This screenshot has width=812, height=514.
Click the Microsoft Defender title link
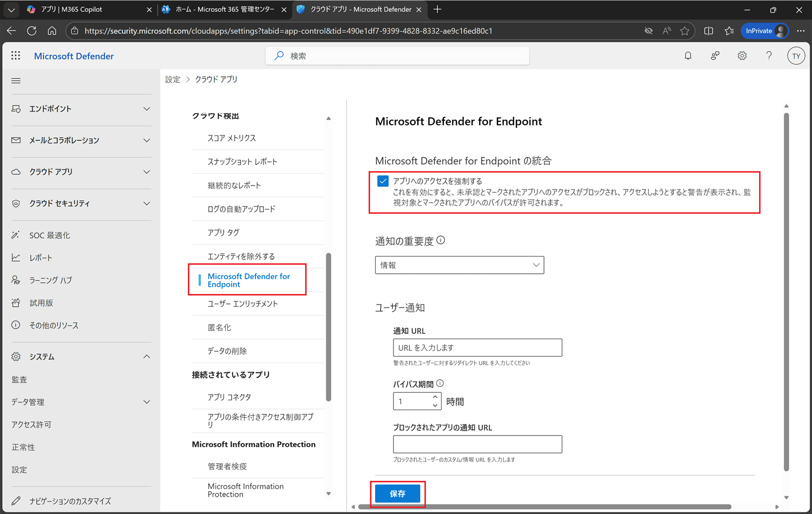point(74,56)
